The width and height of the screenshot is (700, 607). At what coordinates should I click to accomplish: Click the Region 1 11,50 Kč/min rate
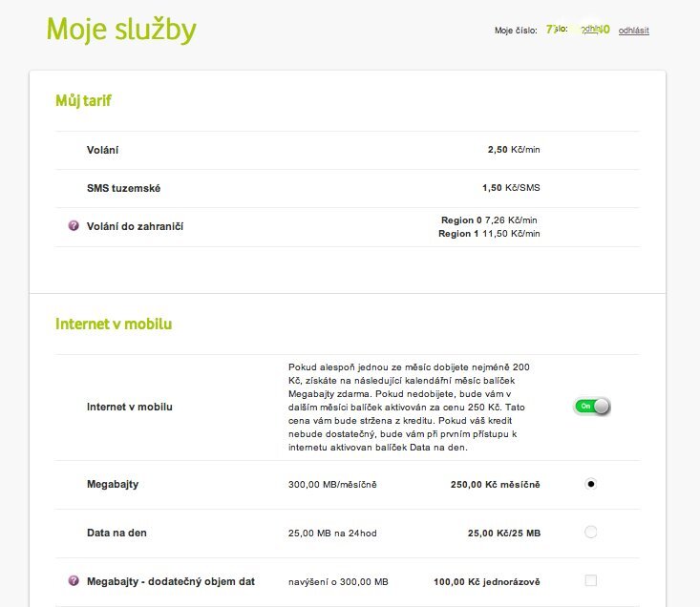(489, 233)
